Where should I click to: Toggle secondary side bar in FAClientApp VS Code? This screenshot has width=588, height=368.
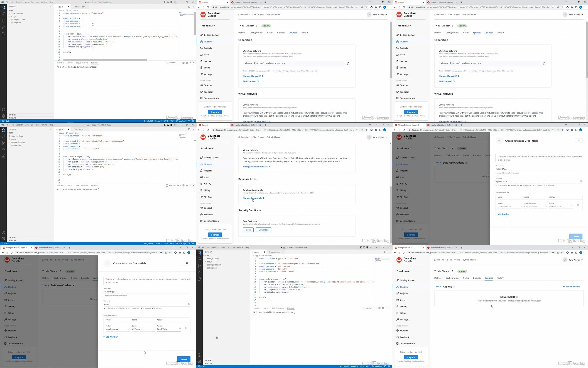coord(367,248)
